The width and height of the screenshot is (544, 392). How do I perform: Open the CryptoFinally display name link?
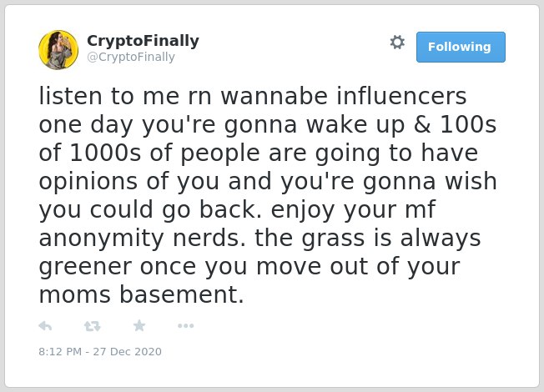tap(143, 41)
